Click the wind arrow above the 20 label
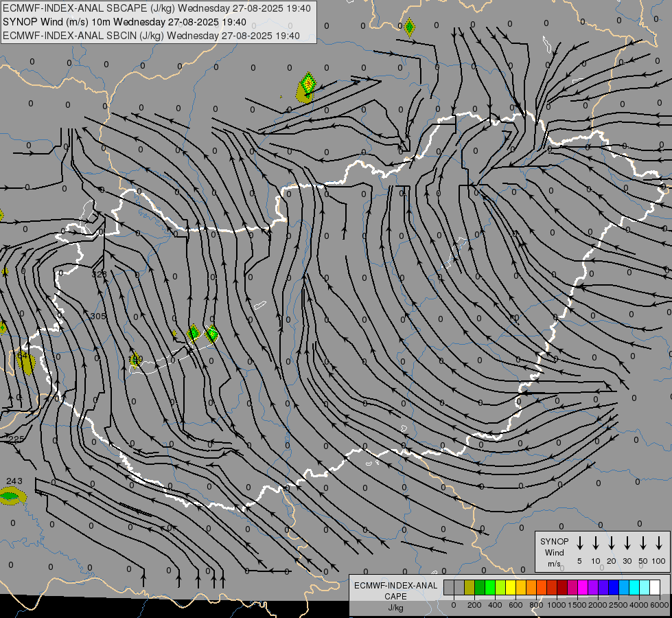Screen dimensions: 672x618 (x=611, y=543)
